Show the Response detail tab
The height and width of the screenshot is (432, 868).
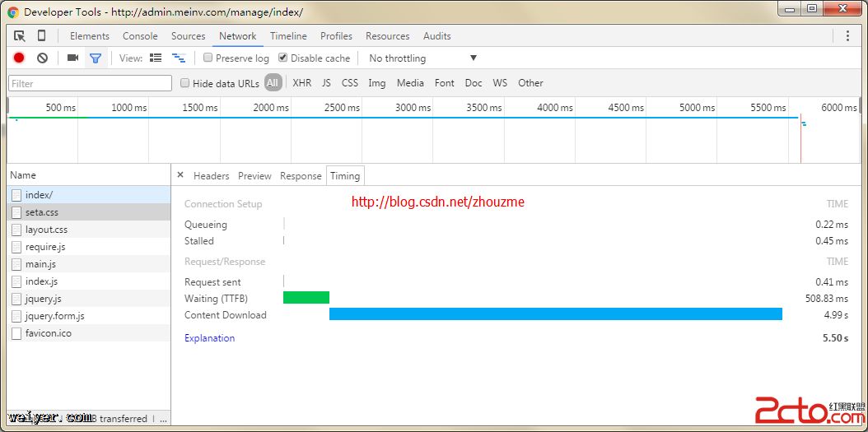point(301,176)
